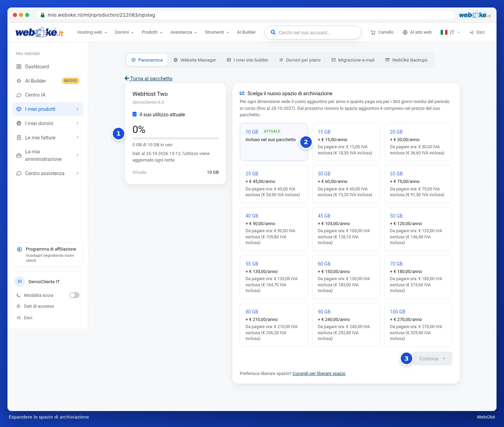Image resolution: width=504 pixels, height=427 pixels.
Task: Click the La mia amministrazione briefcase icon
Action: pos(19,155)
